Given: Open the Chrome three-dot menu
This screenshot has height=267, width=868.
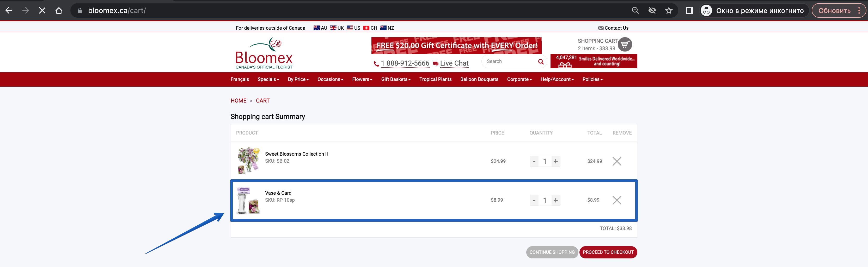Looking at the screenshot, I should click(859, 10).
